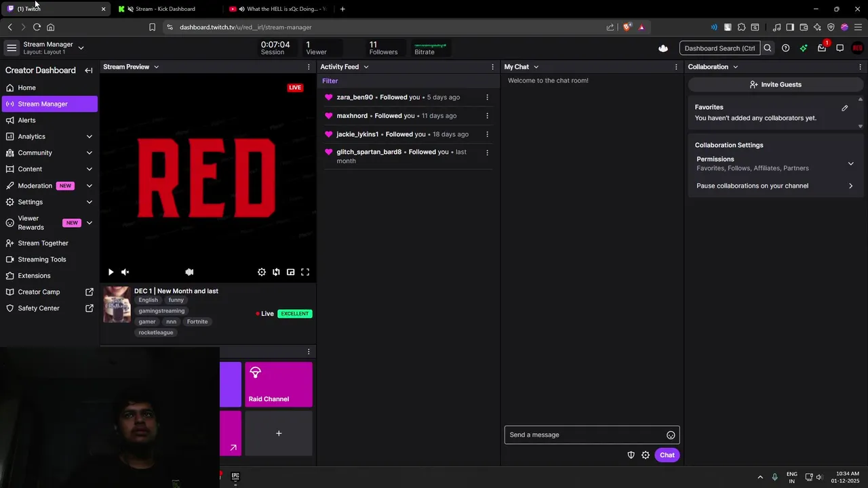Toggle fullscreen on stream preview
This screenshot has width=868, height=488.
(305, 272)
